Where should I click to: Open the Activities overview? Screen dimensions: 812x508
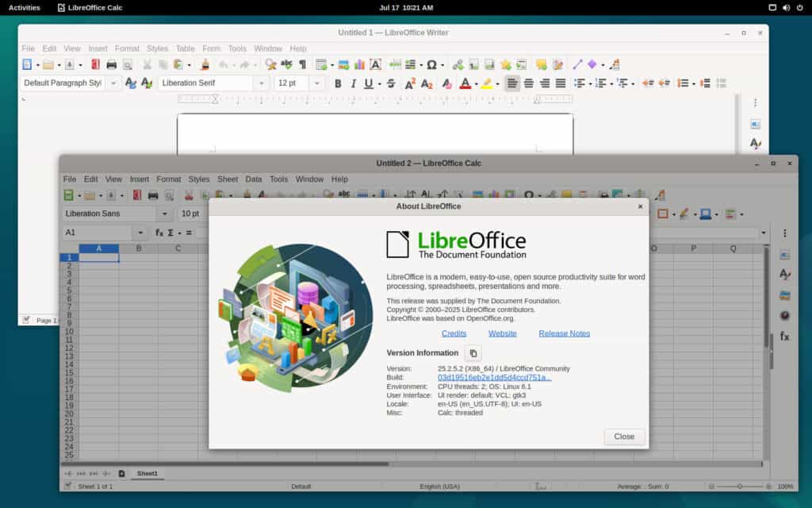point(25,7)
